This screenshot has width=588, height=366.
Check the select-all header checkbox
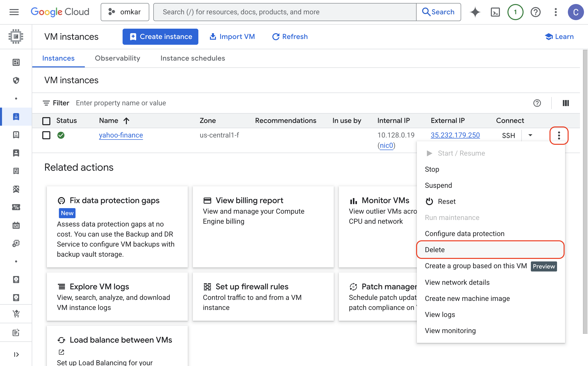click(x=46, y=121)
